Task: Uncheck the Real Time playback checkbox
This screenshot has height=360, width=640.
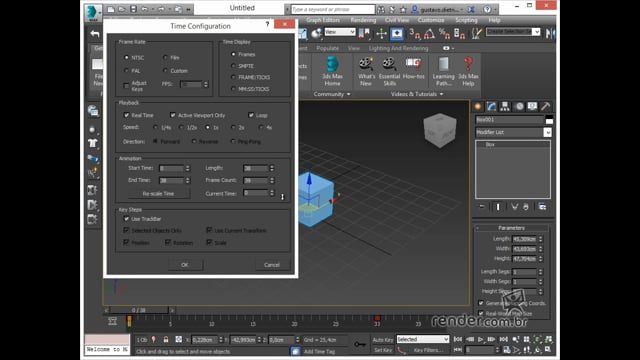Action: point(127,115)
